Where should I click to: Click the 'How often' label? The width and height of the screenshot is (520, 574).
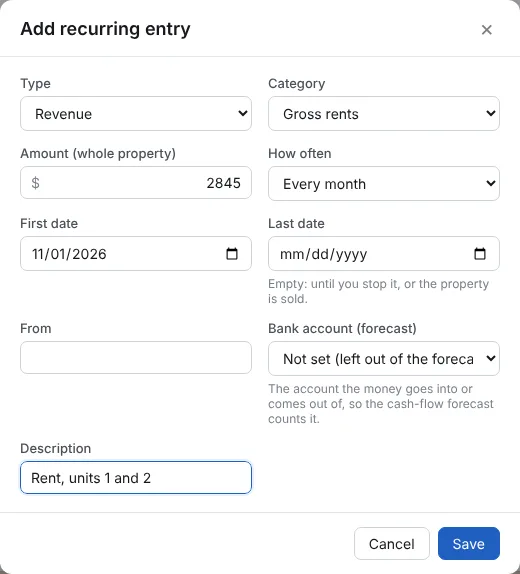coord(300,153)
